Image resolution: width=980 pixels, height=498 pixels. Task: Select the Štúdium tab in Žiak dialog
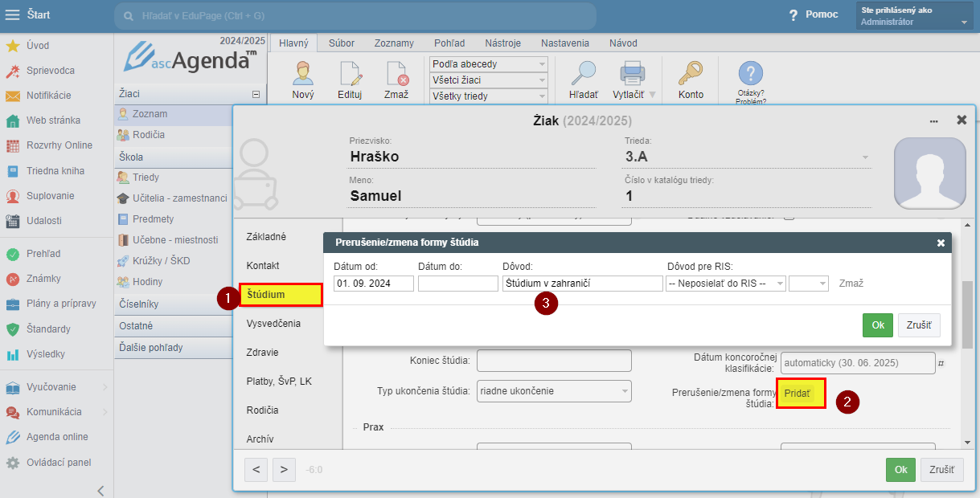pyautogui.click(x=281, y=295)
